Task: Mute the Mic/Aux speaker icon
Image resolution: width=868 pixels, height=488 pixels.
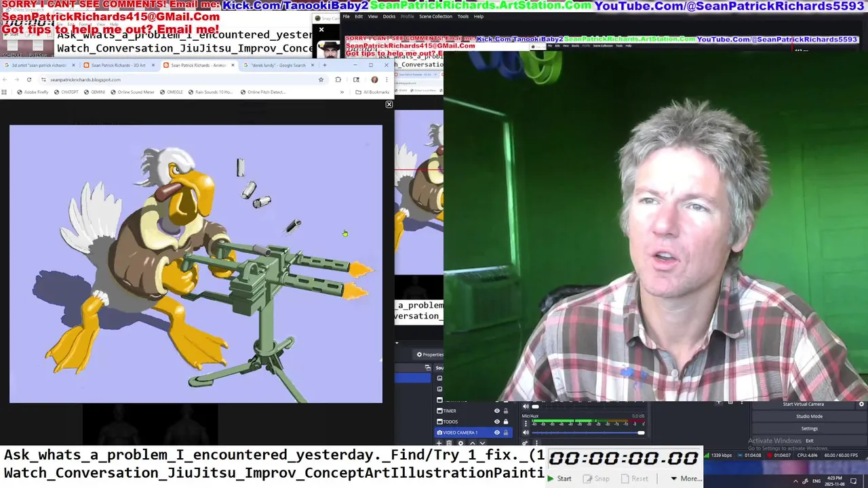Action: (525, 432)
